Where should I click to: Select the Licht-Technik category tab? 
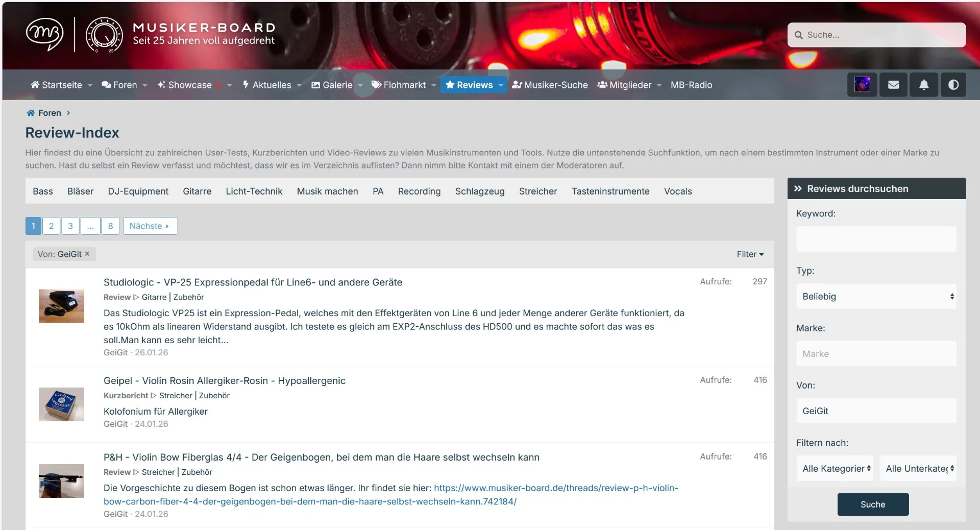[254, 191]
